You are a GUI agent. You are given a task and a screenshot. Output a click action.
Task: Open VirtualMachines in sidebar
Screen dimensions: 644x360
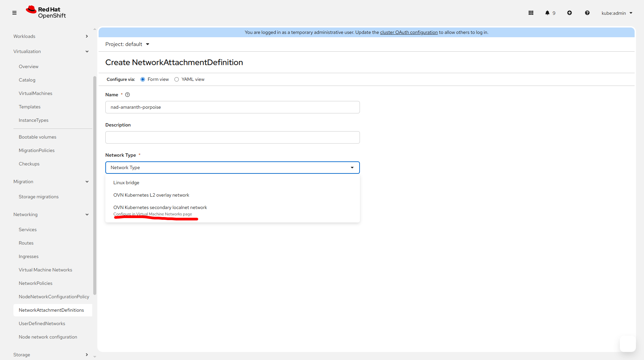tap(36, 93)
